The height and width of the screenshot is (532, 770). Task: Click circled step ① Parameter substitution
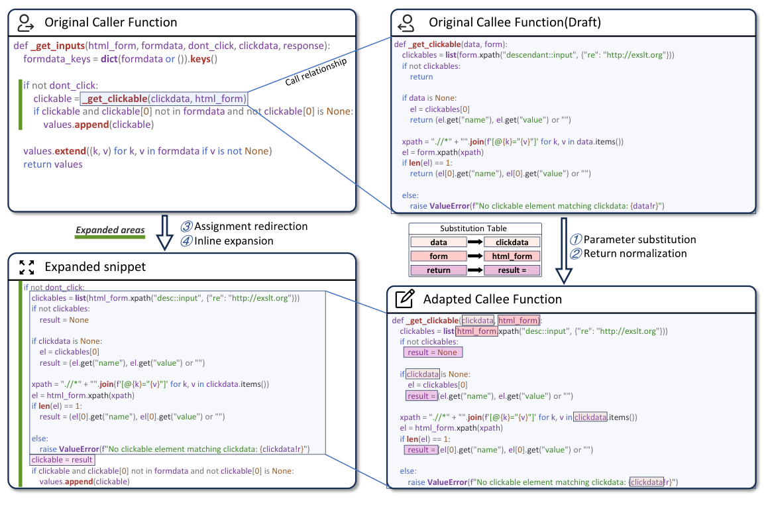click(575, 240)
